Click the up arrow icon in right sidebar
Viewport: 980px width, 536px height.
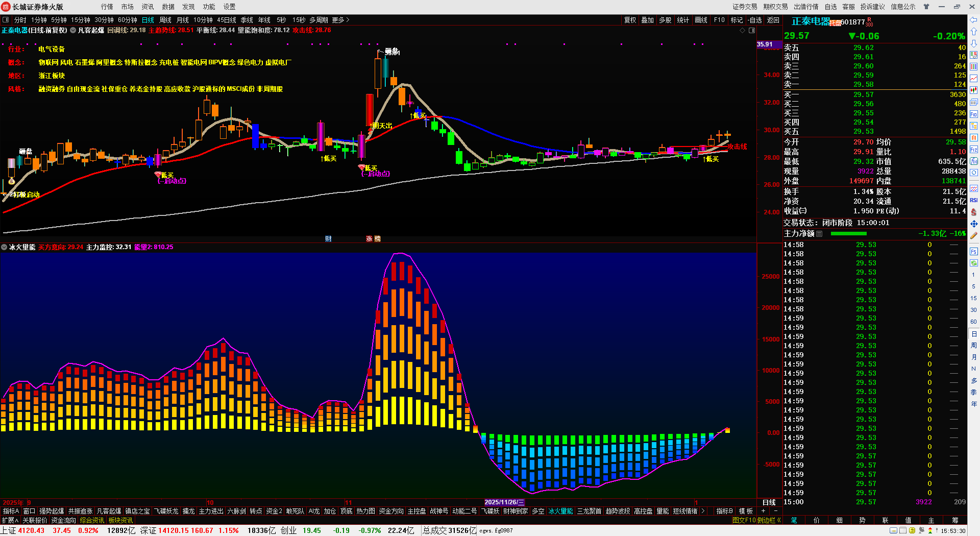click(974, 32)
